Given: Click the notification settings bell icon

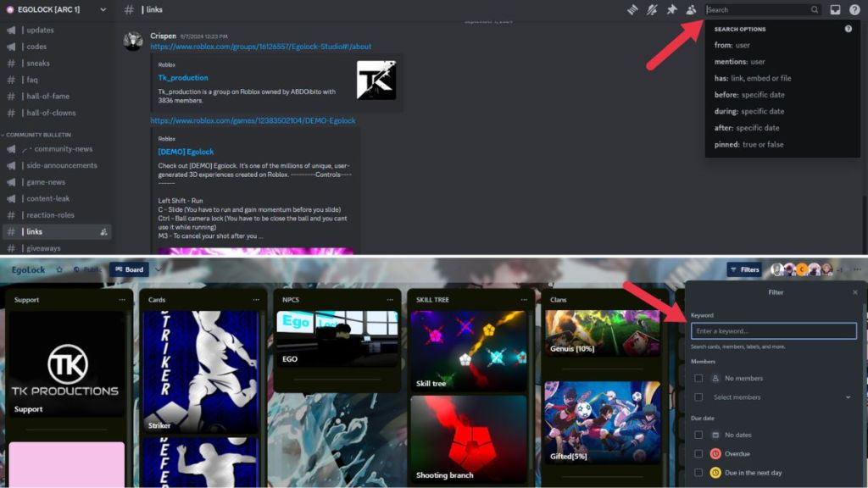Looking at the screenshot, I should pyautogui.click(x=652, y=10).
